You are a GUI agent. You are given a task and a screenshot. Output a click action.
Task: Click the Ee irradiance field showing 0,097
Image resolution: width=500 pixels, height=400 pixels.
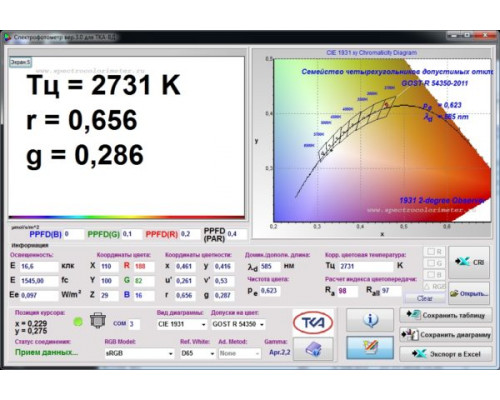click(x=39, y=295)
